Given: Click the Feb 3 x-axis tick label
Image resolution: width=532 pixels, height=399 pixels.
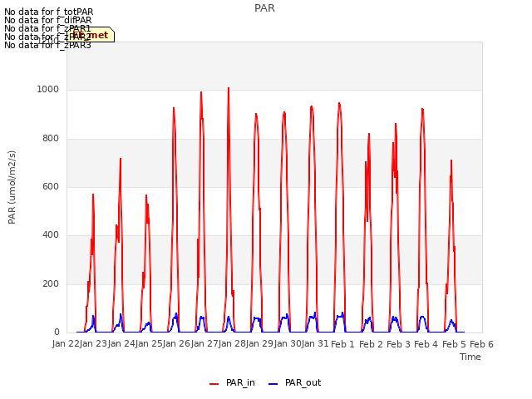Looking at the screenshot, I should click(x=398, y=344).
